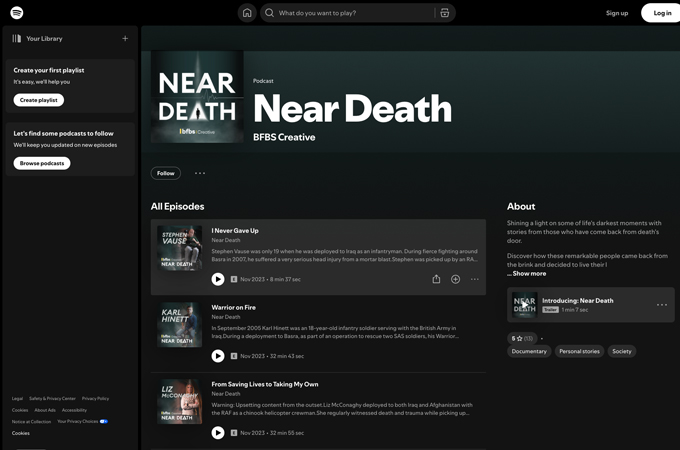Image resolution: width=680 pixels, height=450 pixels.
Task: Go to Home via house icon
Action: coord(247,13)
